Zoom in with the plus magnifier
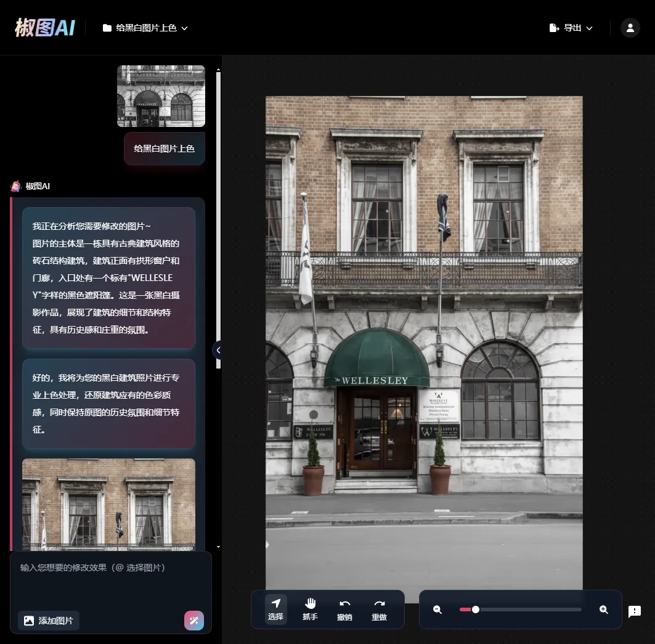The width and height of the screenshot is (655, 644). (x=604, y=609)
